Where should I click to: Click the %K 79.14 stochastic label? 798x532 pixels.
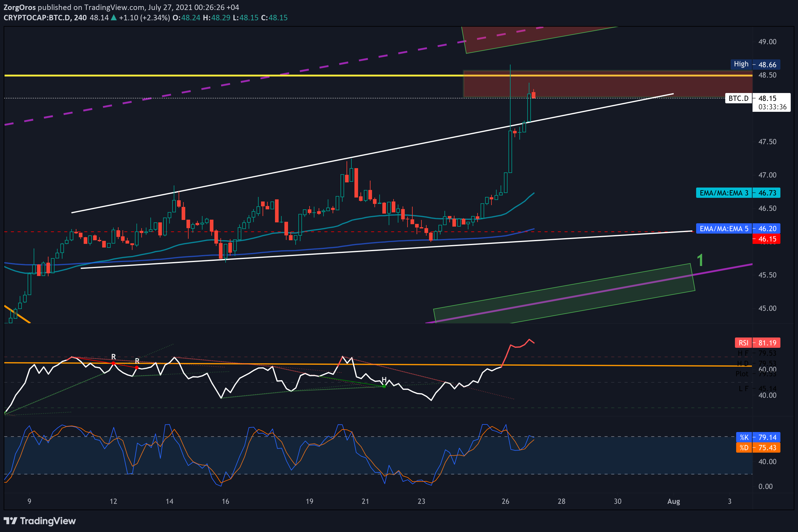point(758,437)
